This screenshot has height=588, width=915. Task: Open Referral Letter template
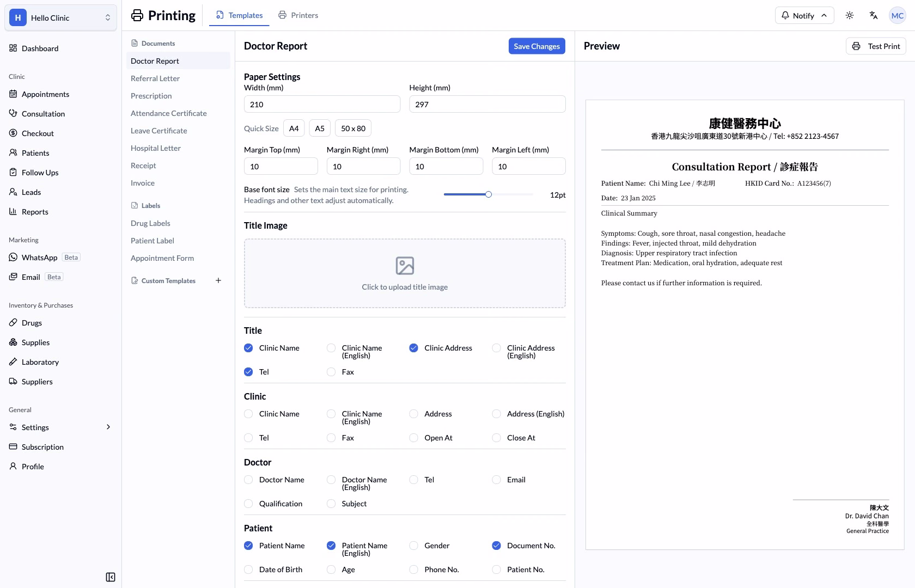[178, 78]
